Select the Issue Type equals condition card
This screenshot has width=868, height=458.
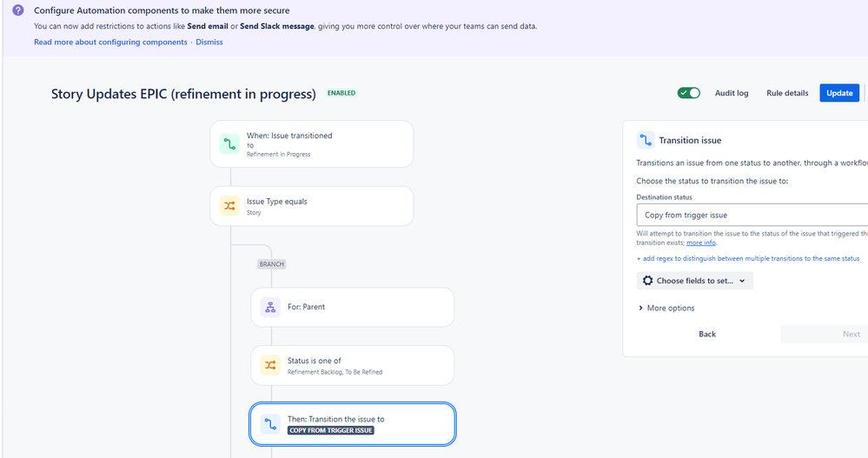pos(312,206)
